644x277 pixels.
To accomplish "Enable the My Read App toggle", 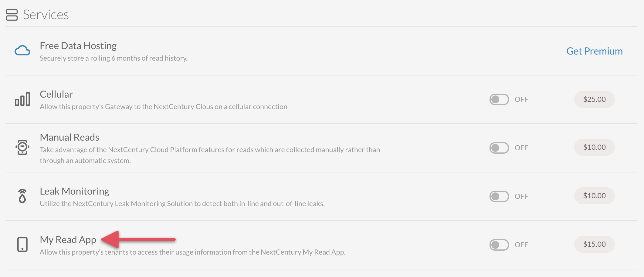I will (x=499, y=245).
